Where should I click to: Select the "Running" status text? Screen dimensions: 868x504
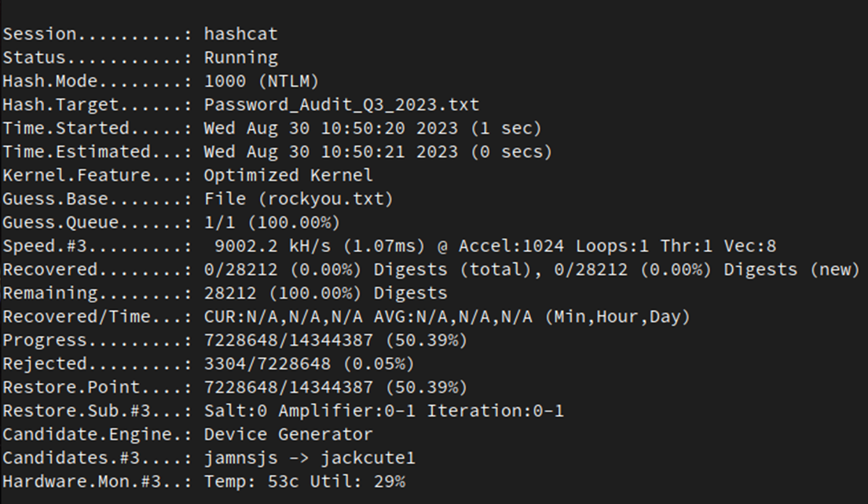[x=241, y=57]
